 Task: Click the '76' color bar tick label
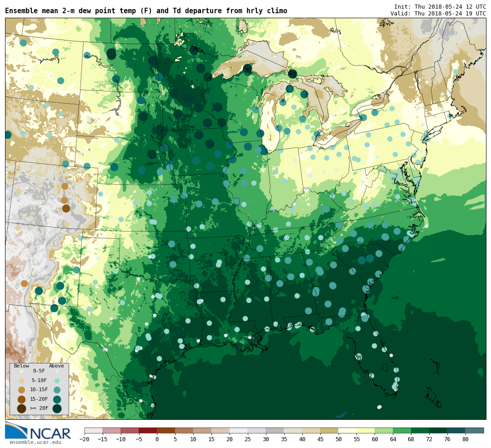coord(447,439)
